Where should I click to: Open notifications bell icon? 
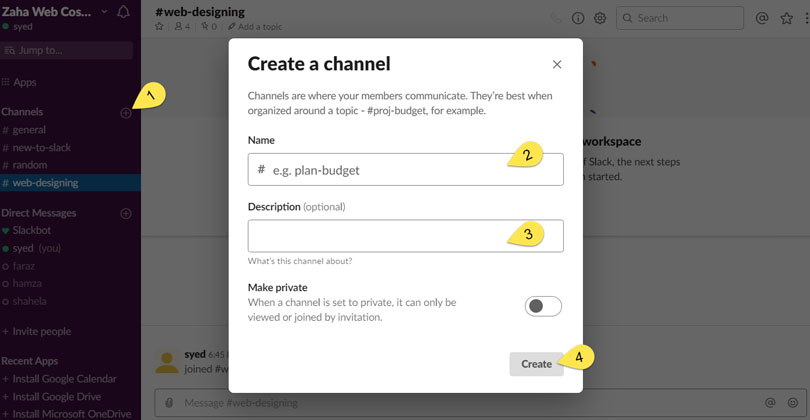[123, 11]
